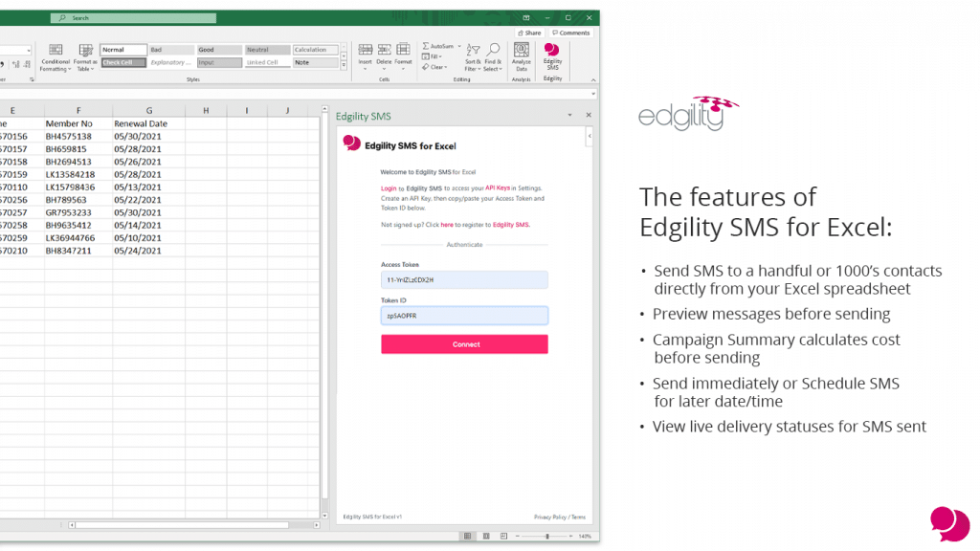The image size is (980, 551).
Task: Click the Insert cells icon
Action: [365, 53]
